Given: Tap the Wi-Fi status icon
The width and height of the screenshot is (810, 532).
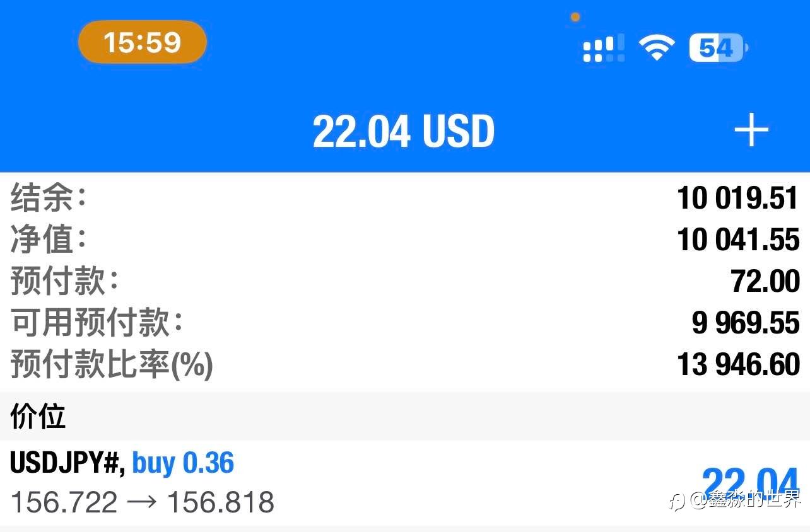Looking at the screenshot, I should (656, 48).
